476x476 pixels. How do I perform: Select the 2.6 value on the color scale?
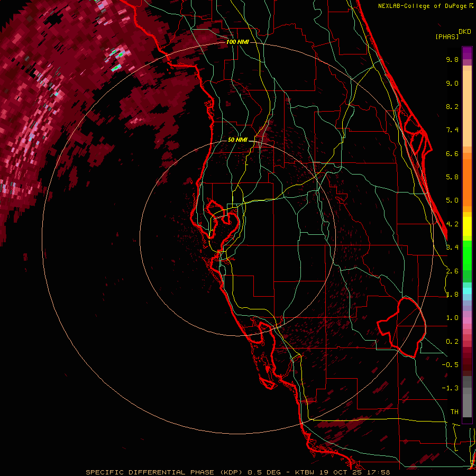click(x=452, y=271)
